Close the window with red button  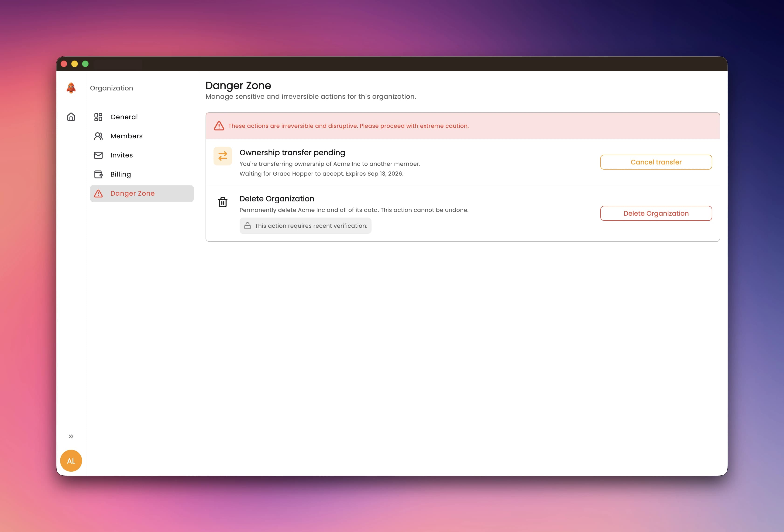(x=64, y=64)
